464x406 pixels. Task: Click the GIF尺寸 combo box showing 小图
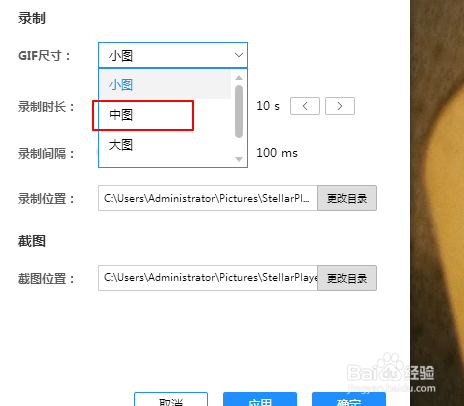[173, 55]
